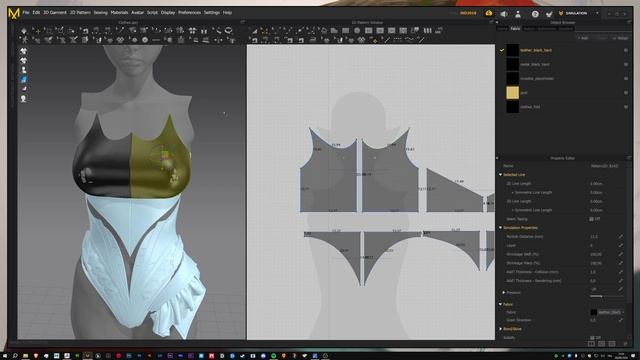The width and height of the screenshot is (640, 360).
Task: Click the Simulate arrow icon in 3D toolbar
Action: click(24, 31)
